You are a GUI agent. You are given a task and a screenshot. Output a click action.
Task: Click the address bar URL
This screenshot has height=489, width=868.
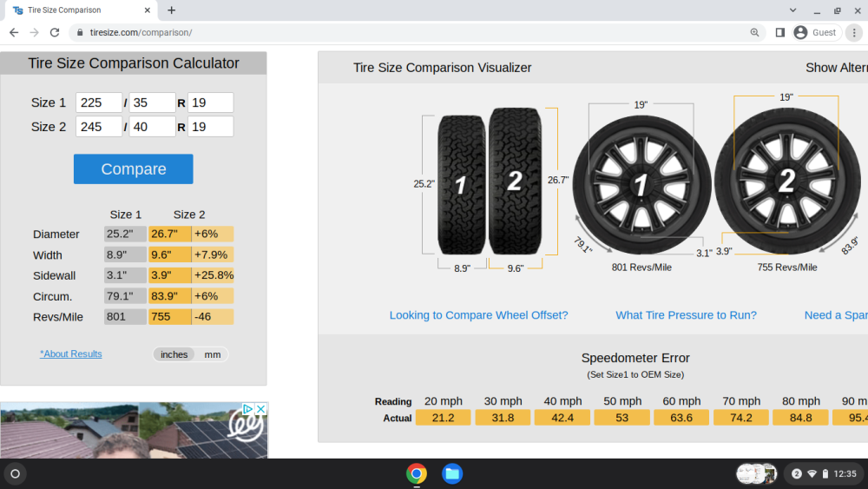click(141, 33)
